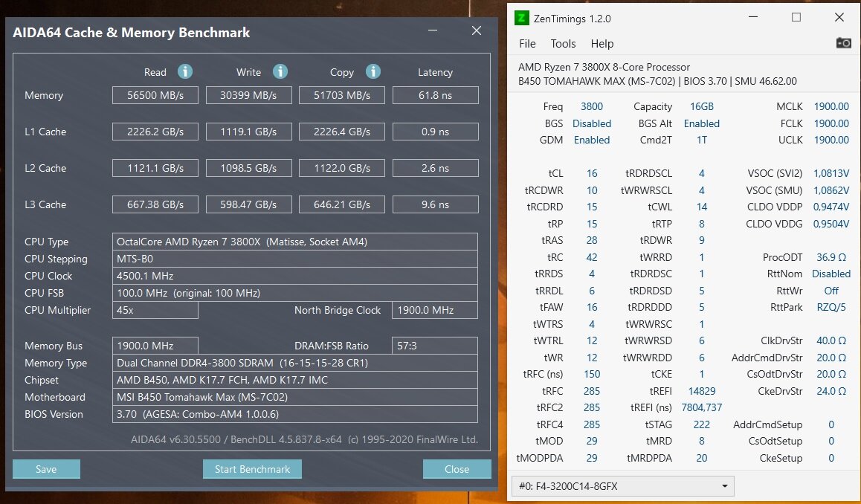Click the L2 Cache Write value 1098.5 GB/s
861x504 pixels.
[x=249, y=168]
